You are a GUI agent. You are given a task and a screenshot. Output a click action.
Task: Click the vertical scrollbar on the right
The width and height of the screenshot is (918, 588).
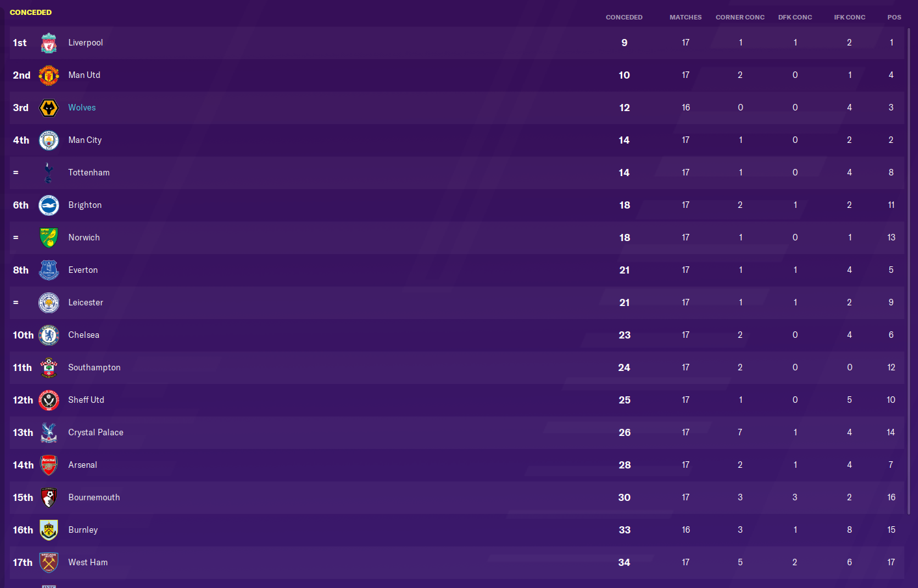click(x=909, y=260)
